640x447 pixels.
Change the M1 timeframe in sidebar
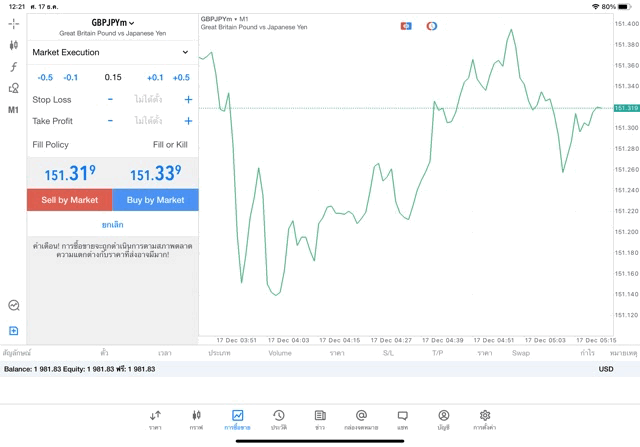[x=13, y=110]
